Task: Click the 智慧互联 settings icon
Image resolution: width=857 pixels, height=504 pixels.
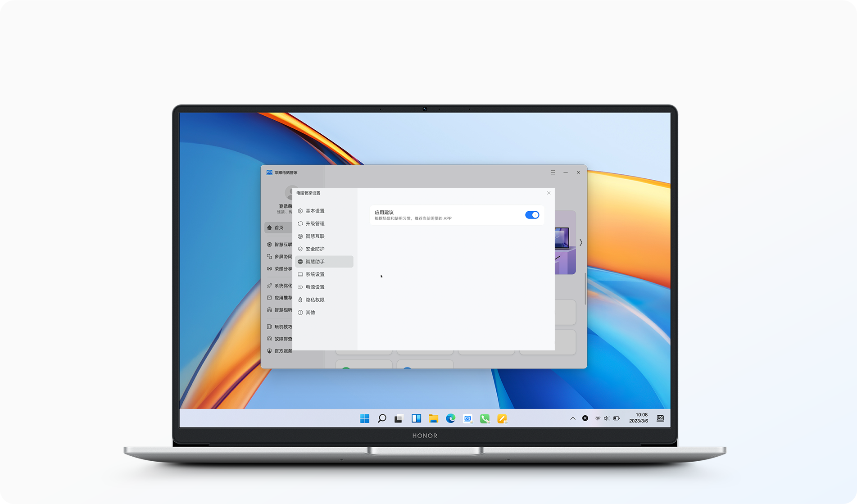Action: 300,236
